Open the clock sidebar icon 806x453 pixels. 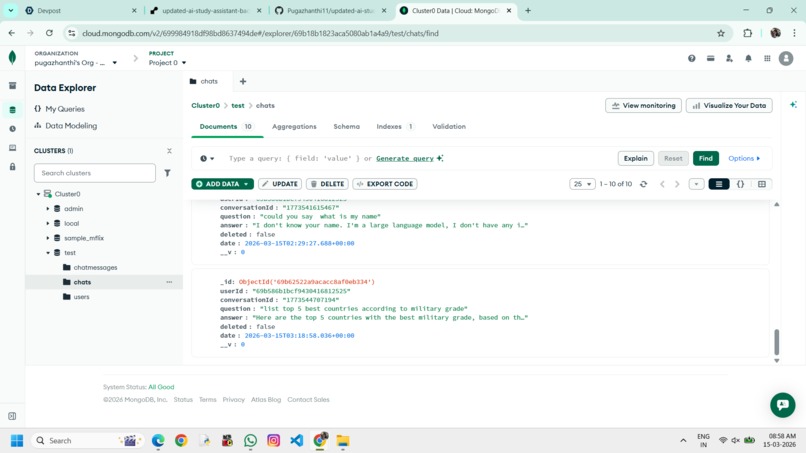(12, 129)
